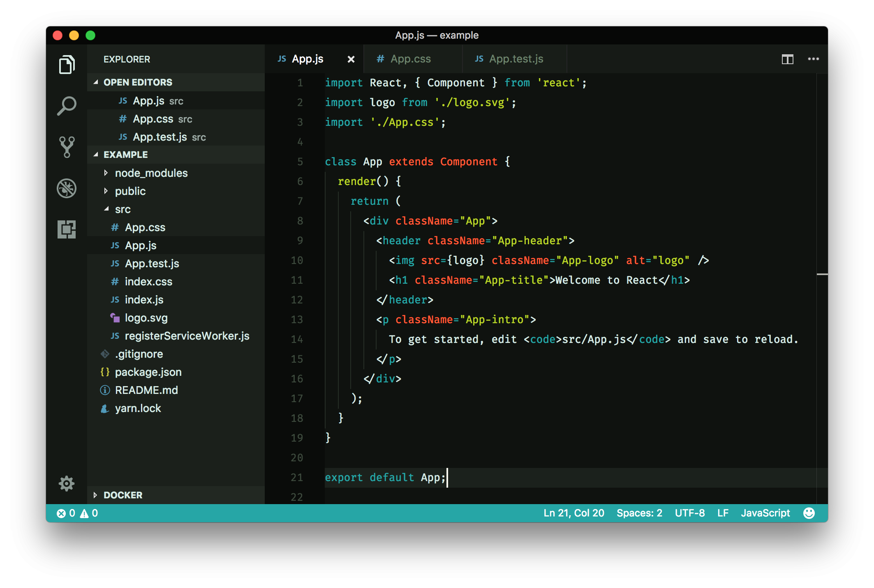Viewport: 874px width, 588px height.
Task: Click JS icon next to registerServiceWorker.js
Action: (115, 336)
